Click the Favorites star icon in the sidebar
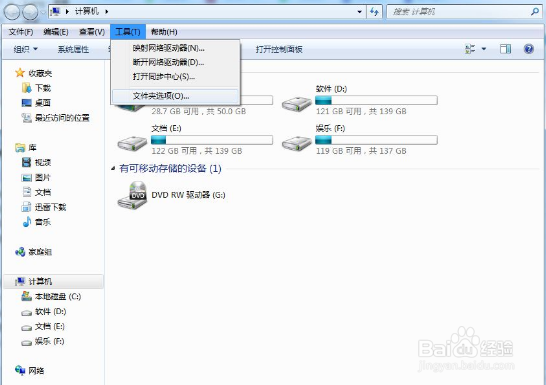This screenshot has height=385, width=546. (20, 73)
